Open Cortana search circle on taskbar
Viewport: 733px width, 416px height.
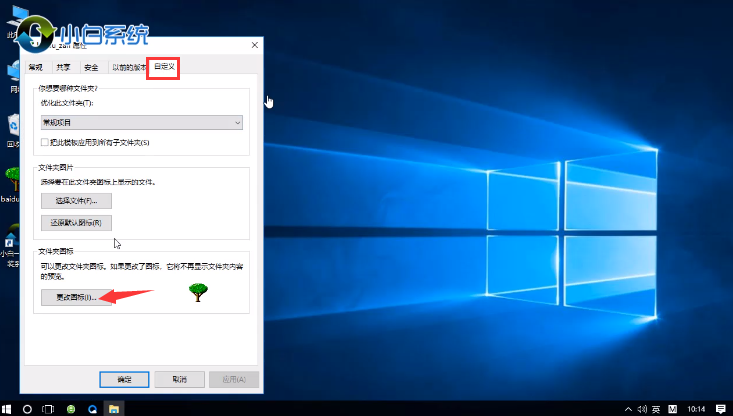click(28, 408)
